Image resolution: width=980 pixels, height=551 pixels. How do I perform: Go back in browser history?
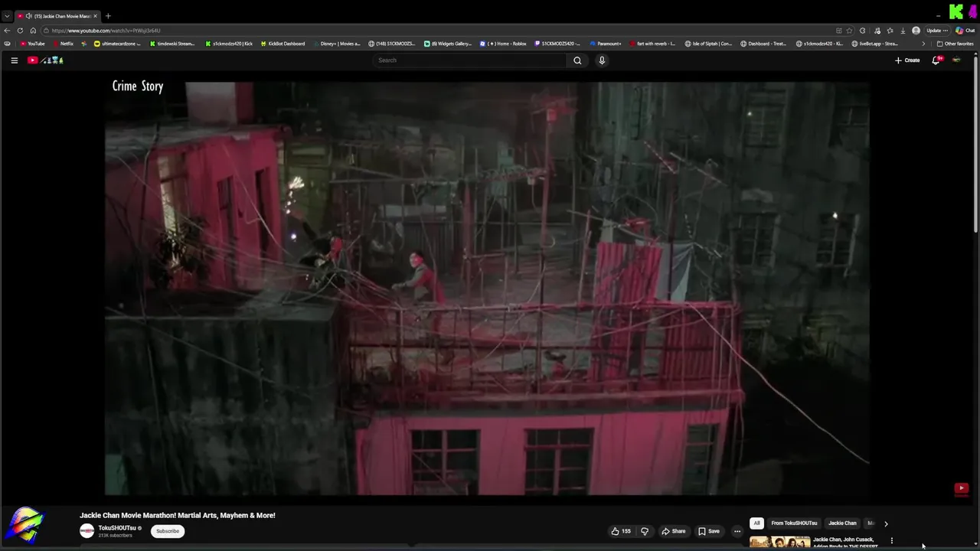pos(7,31)
